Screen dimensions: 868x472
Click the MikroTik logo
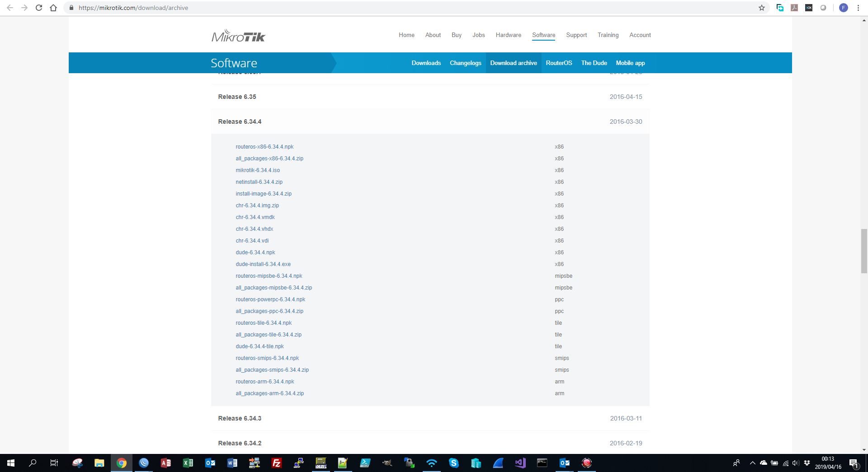(238, 36)
